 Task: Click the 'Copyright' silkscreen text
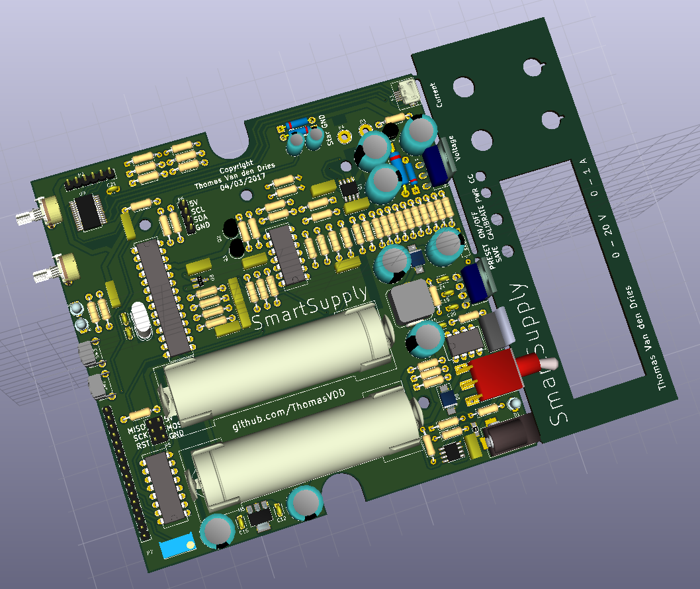[x=236, y=167]
